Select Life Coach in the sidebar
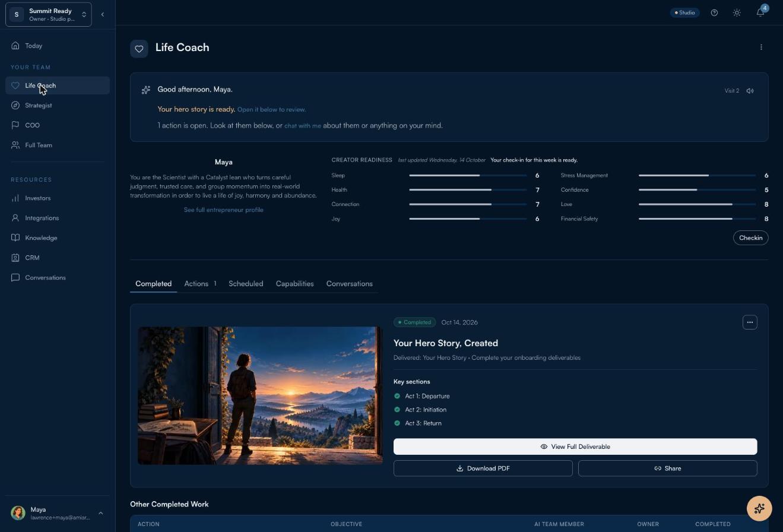 (58, 85)
